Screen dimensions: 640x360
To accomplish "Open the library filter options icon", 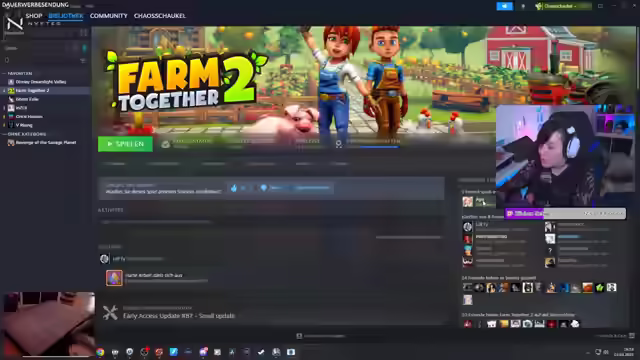I will click(x=83, y=60).
